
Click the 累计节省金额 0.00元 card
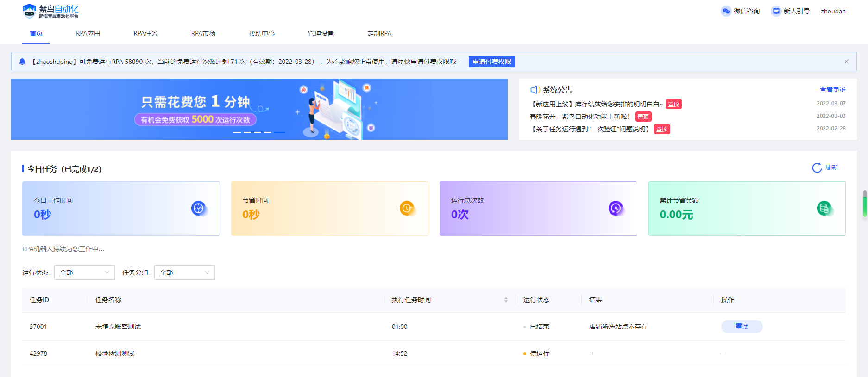click(x=747, y=209)
